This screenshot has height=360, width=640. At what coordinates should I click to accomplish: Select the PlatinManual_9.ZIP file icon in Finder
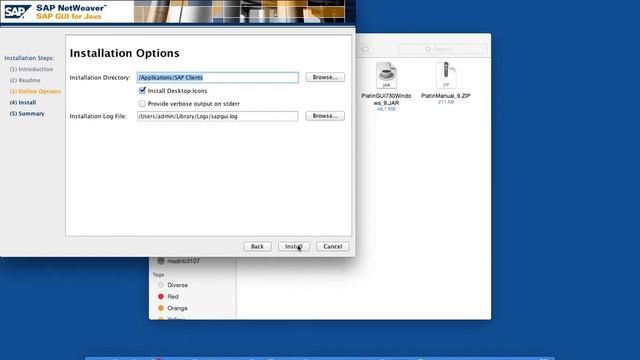[x=446, y=75]
